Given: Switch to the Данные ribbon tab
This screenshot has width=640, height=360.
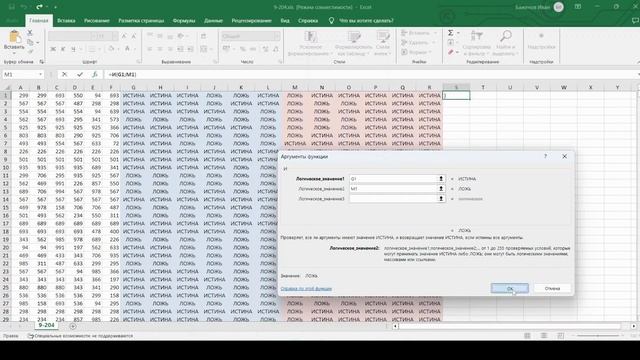Looking at the screenshot, I should pyautogui.click(x=213, y=20).
